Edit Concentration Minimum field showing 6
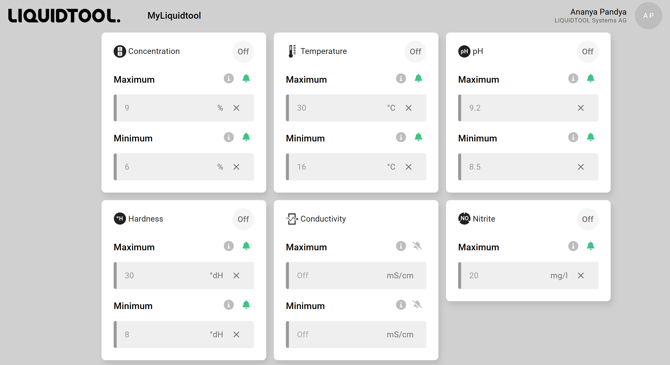Image resolution: width=670 pixels, height=365 pixels. [x=184, y=167]
